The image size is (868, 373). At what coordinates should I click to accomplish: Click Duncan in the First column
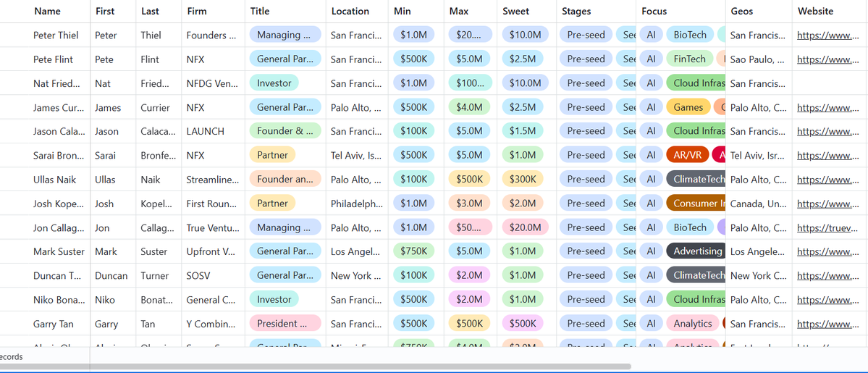point(111,275)
